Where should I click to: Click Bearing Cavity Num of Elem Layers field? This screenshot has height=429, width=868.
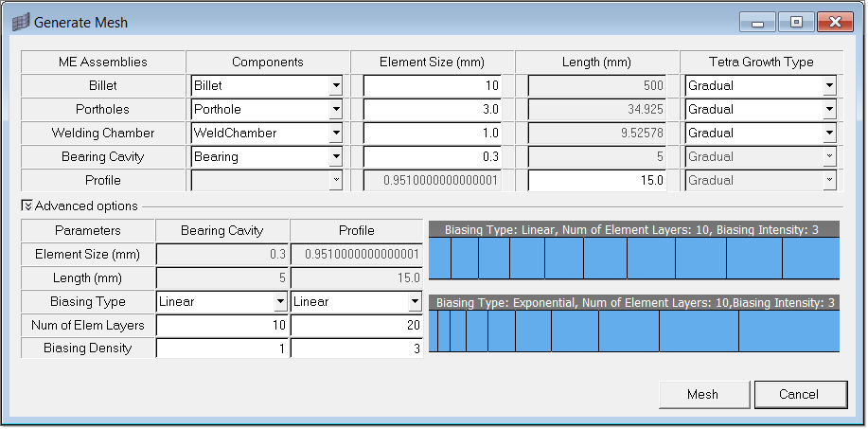[221, 326]
